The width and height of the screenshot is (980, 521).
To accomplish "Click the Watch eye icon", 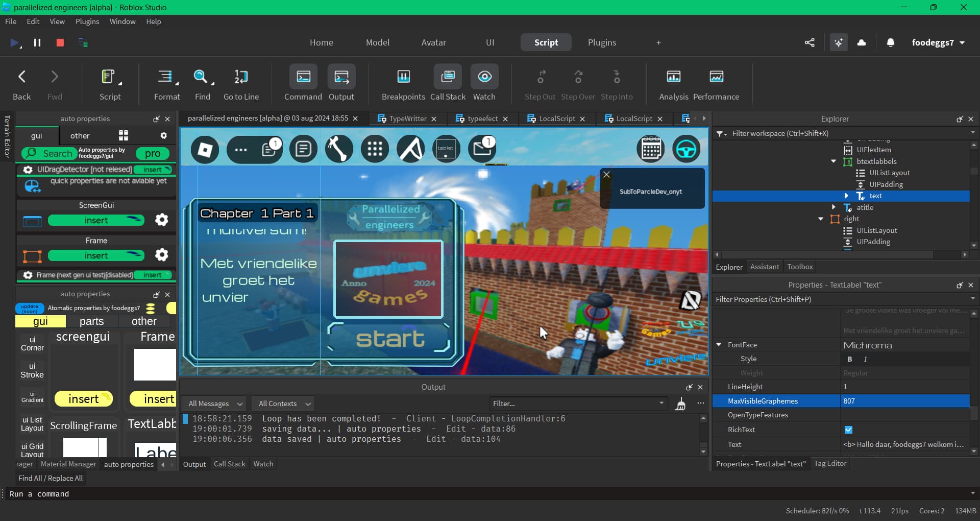I will [x=484, y=77].
